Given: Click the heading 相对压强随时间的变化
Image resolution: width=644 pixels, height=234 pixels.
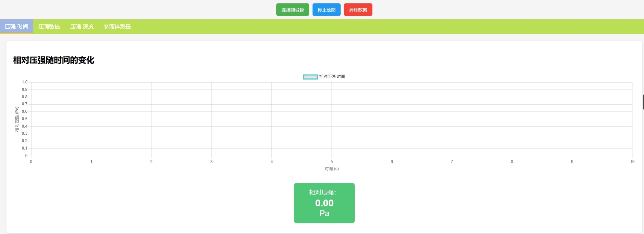Looking at the screenshot, I should click(x=54, y=60).
